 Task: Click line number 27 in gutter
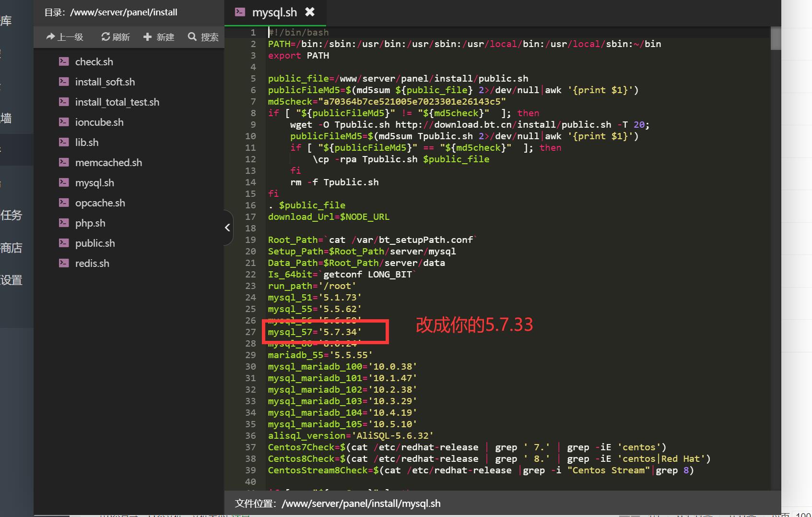click(x=250, y=332)
